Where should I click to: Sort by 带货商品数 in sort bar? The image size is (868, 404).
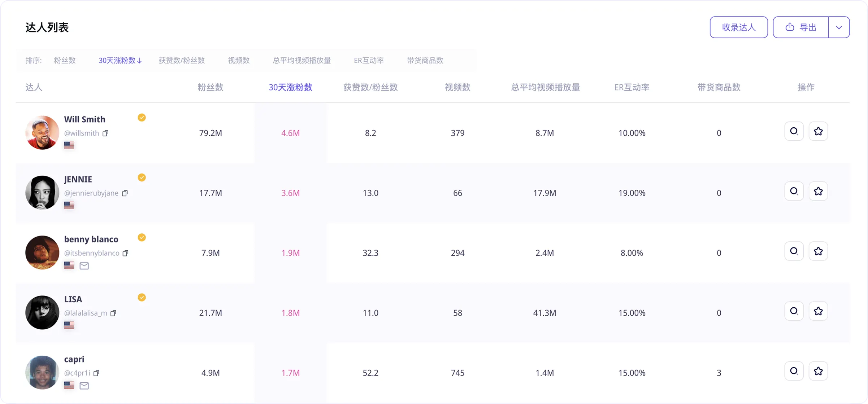425,61
